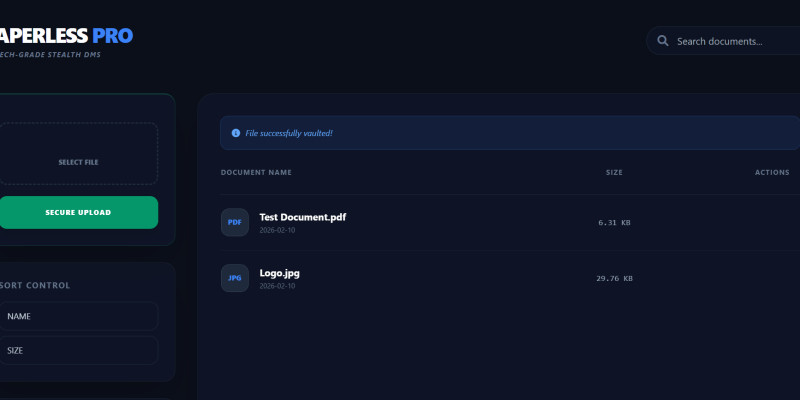800x400 pixels.
Task: Click the JPG file type icon
Action: tap(235, 278)
